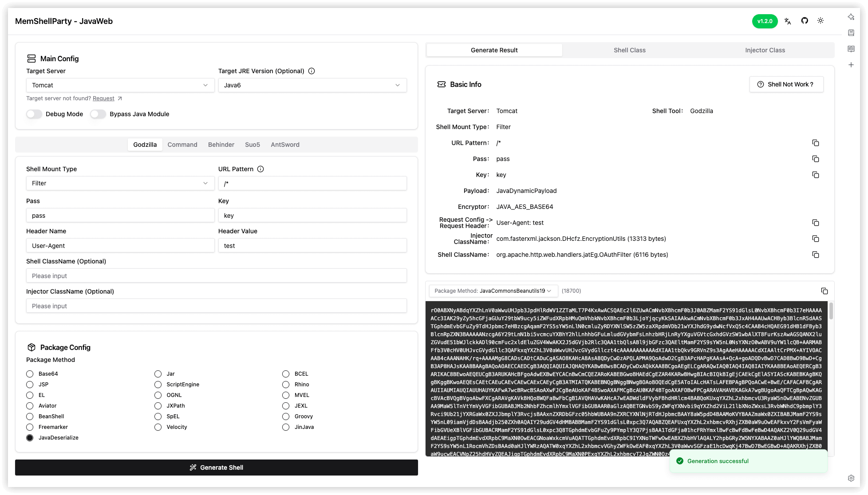Enable the Bypass Java Module switch
Image resolution: width=868 pixels, height=495 pixels.
click(x=98, y=114)
